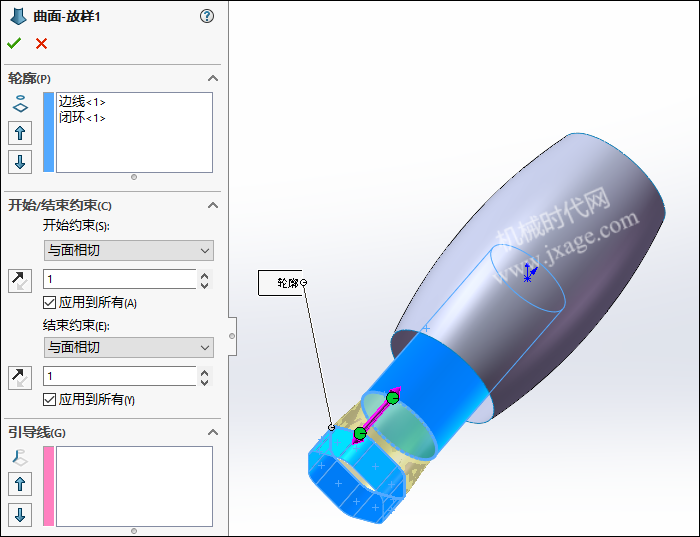Click the end tangent length input field
This screenshot has width=700, height=537.
(120, 376)
